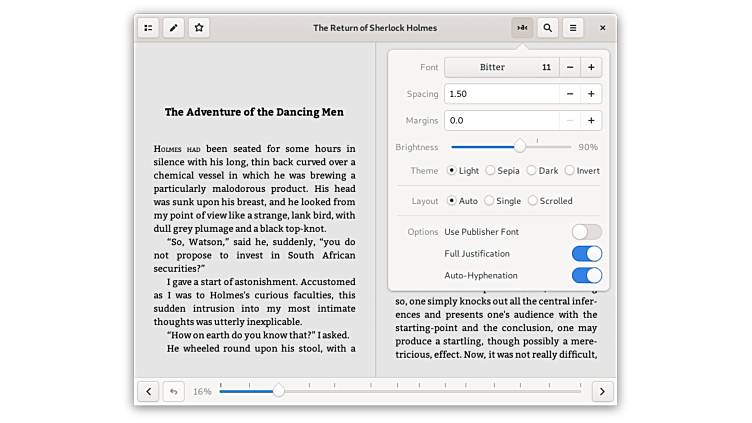Open the bookmarks star icon
This screenshot has width=752, height=423.
click(x=200, y=28)
